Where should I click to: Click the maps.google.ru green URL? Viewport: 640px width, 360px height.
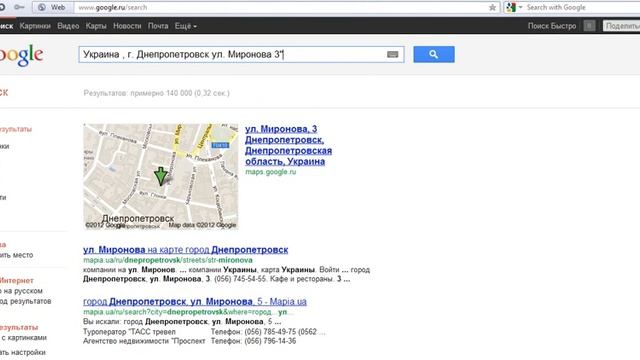[271, 172]
